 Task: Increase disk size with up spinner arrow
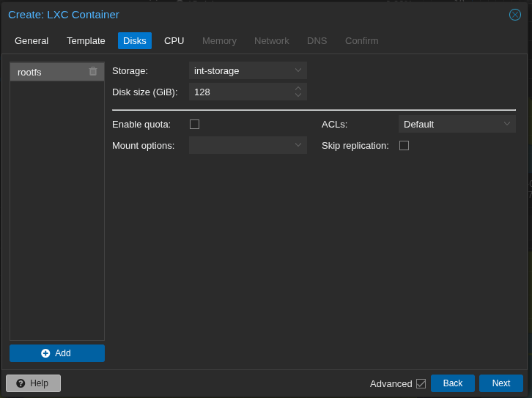(x=298, y=89)
